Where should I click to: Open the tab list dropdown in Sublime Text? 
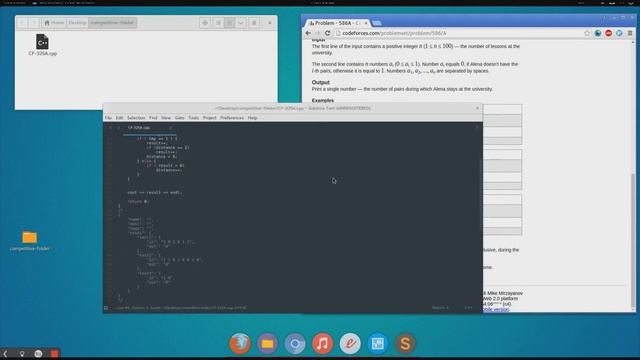pyautogui.click(x=477, y=128)
